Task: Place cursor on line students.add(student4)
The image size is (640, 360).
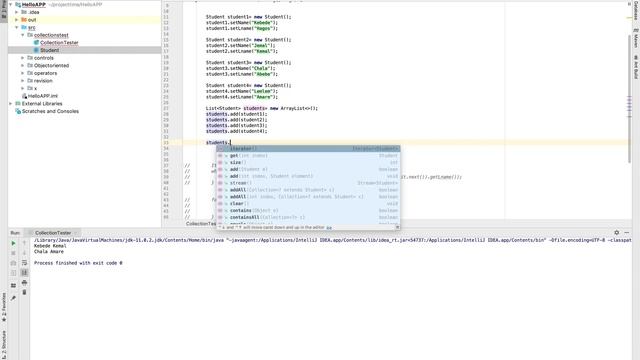Action: 236,131
